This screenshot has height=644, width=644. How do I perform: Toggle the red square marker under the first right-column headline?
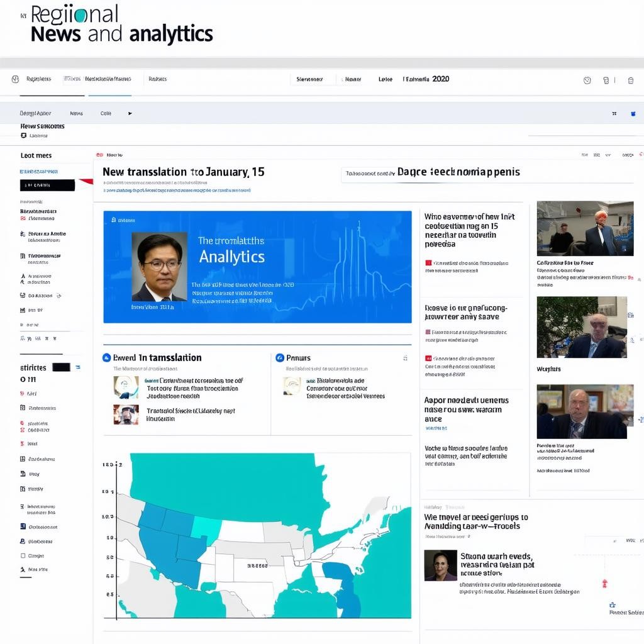428,263
